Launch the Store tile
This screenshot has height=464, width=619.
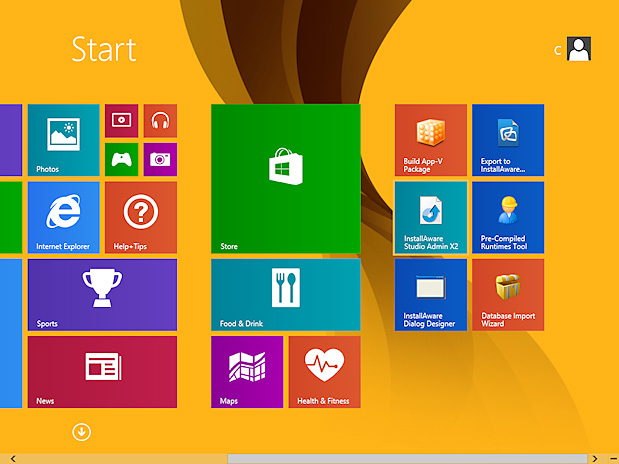click(x=286, y=179)
